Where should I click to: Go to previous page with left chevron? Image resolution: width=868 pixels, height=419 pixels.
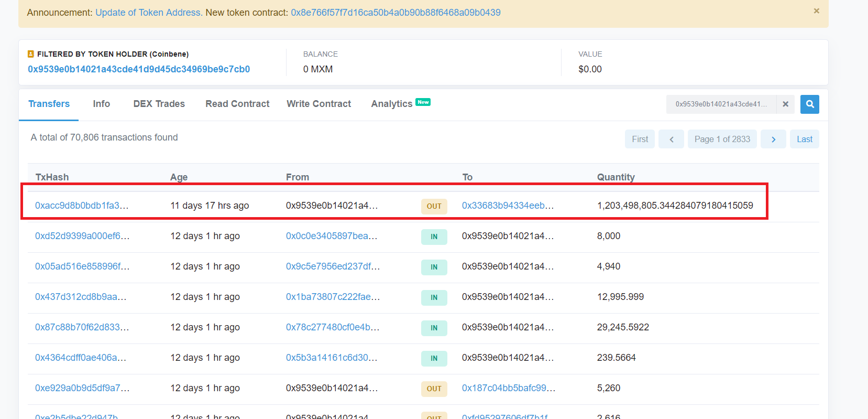pos(671,139)
